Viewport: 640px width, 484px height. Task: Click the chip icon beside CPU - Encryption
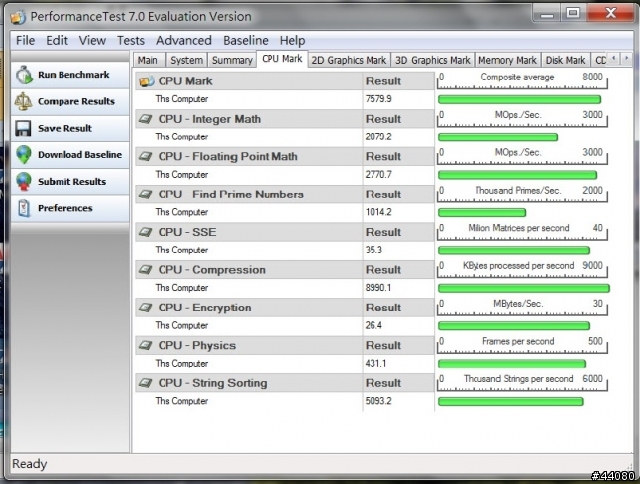pos(146,308)
